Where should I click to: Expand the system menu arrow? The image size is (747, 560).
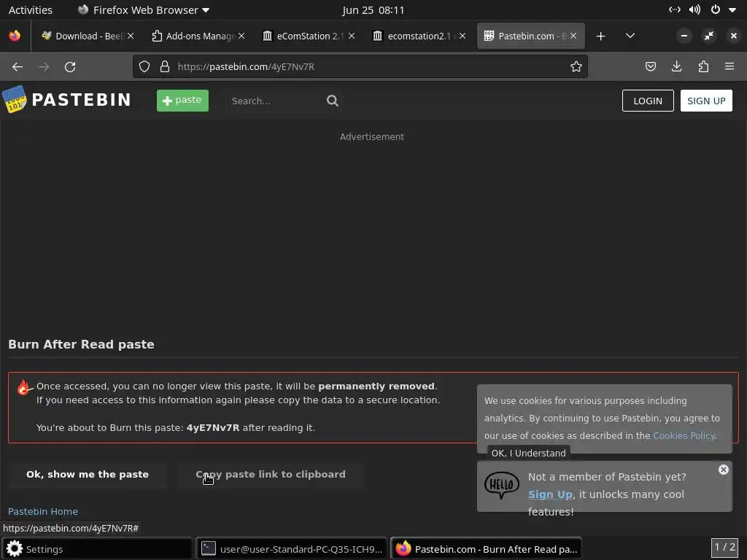click(x=732, y=10)
